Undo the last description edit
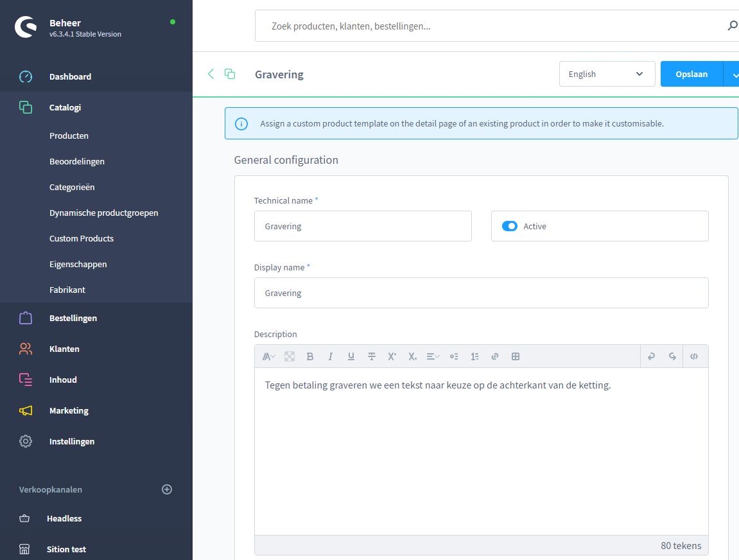This screenshot has height=560, width=739. point(652,356)
